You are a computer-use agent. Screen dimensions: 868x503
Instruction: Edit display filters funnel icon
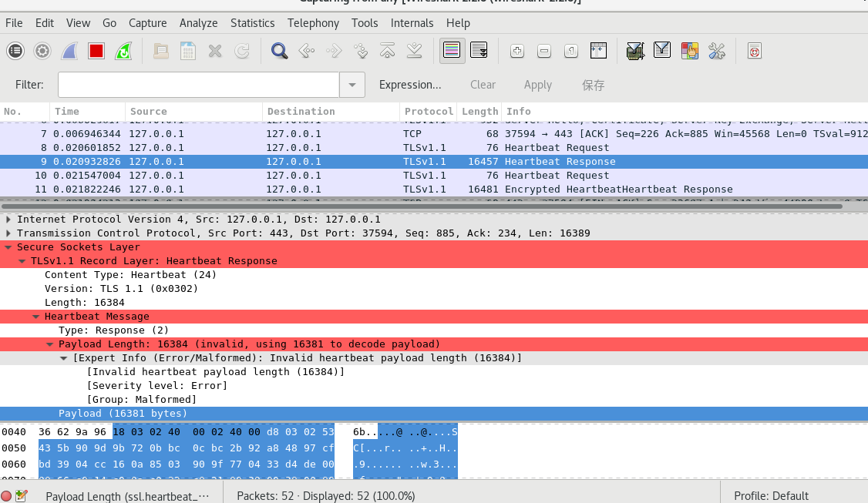point(662,51)
